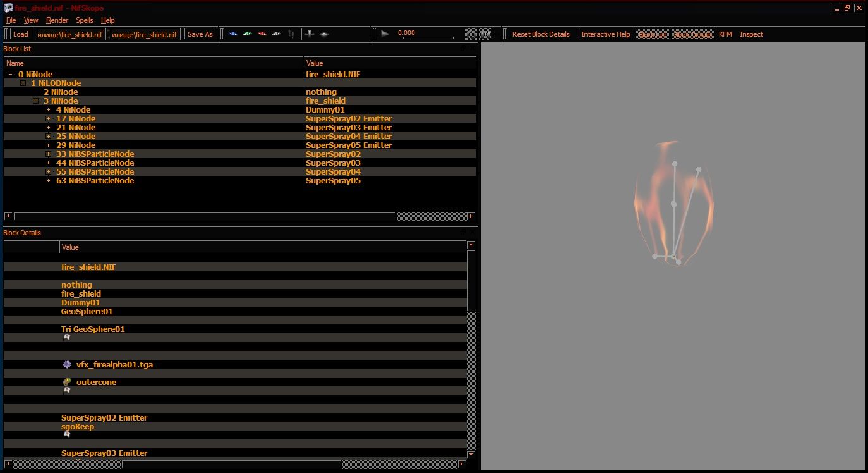Click the animation time slider
The image size is (868, 473).
(428, 38)
